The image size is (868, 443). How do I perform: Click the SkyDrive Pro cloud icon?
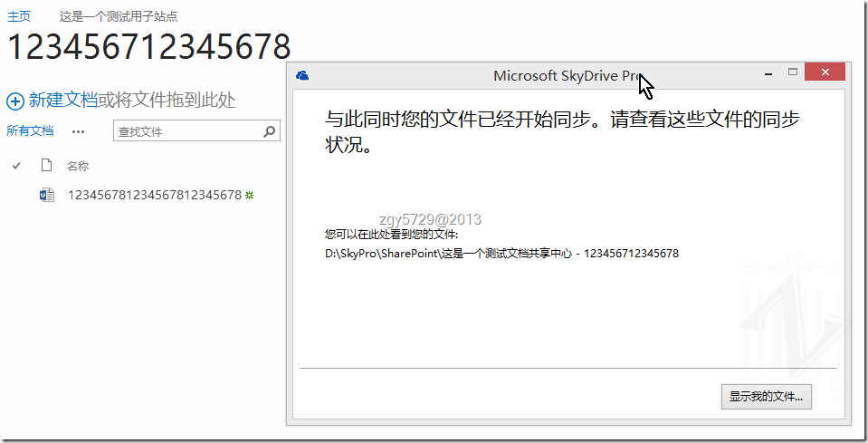pos(302,76)
